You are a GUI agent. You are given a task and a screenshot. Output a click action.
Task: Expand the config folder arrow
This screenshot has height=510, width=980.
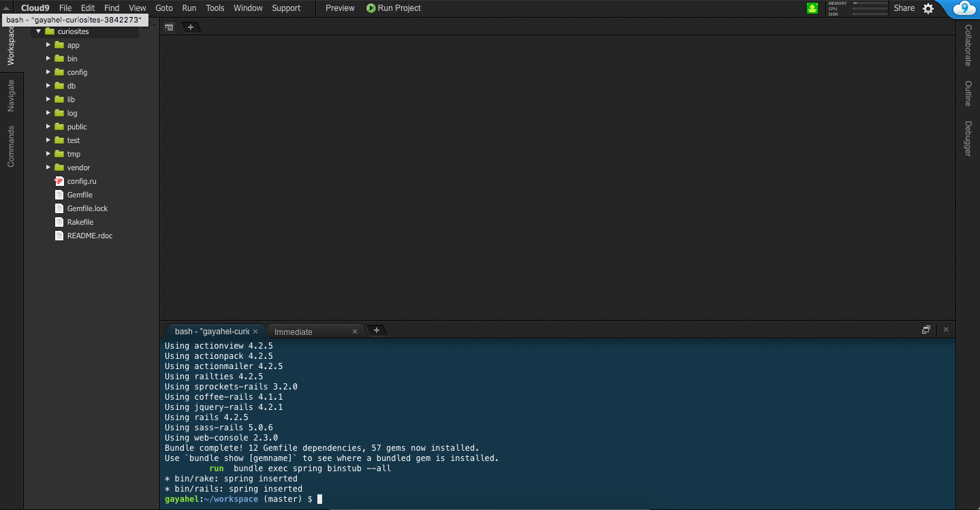click(48, 72)
